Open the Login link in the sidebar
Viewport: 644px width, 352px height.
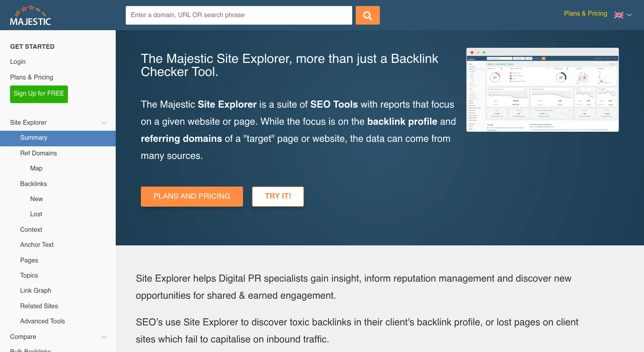point(18,62)
